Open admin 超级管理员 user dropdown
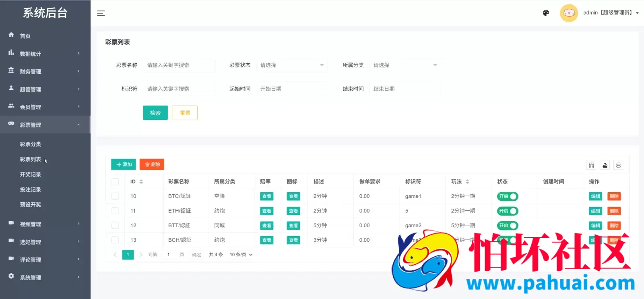The width and height of the screenshot is (644, 299). click(x=611, y=13)
